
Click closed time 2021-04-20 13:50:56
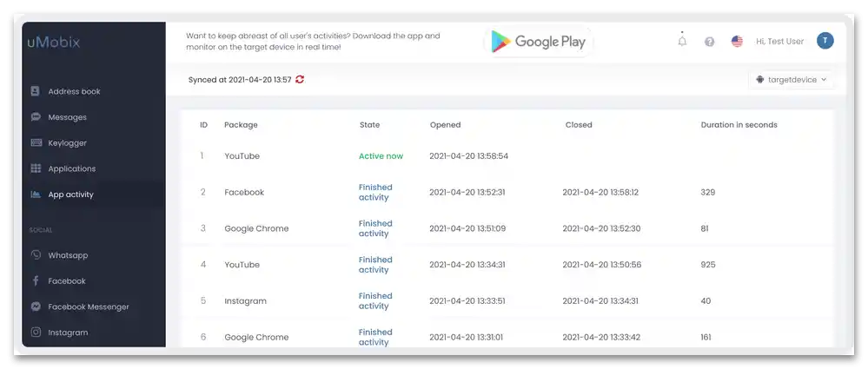click(602, 265)
